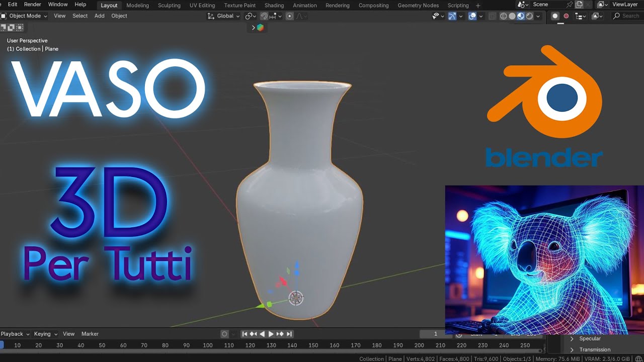
Task: Toggle viewport gizmos icon
Action: (452, 16)
